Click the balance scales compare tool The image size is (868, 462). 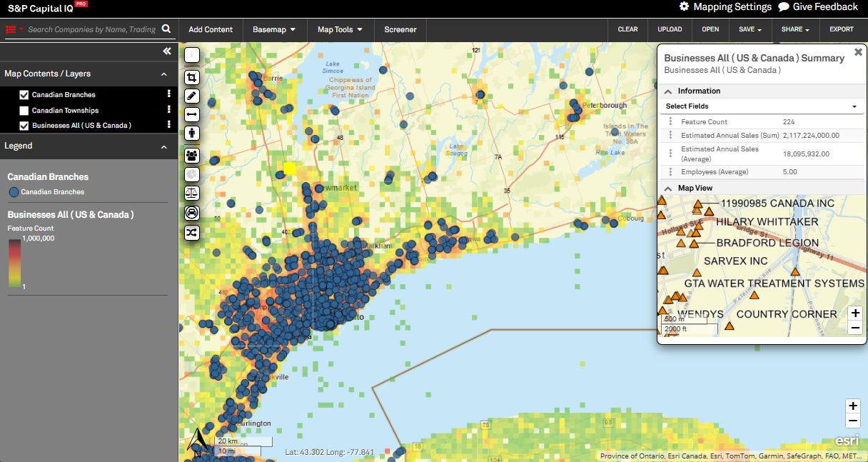tap(192, 193)
